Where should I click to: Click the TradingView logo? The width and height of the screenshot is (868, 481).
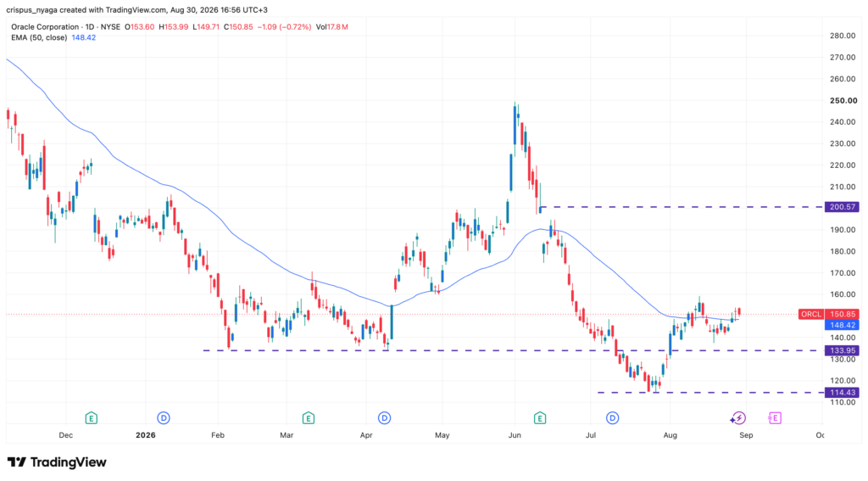pos(57,462)
